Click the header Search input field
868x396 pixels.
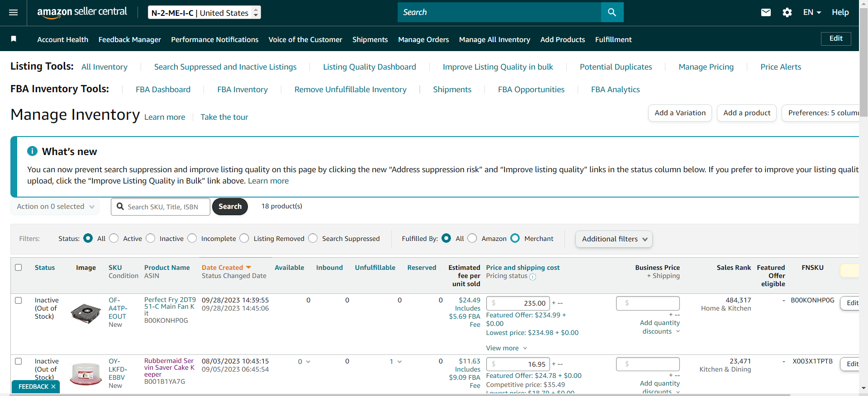point(499,12)
